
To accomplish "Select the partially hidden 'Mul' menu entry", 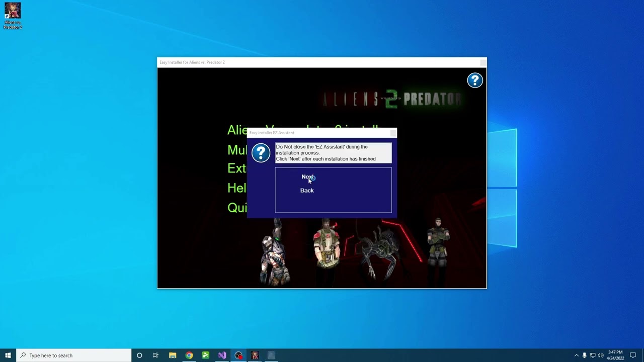I will click(237, 150).
